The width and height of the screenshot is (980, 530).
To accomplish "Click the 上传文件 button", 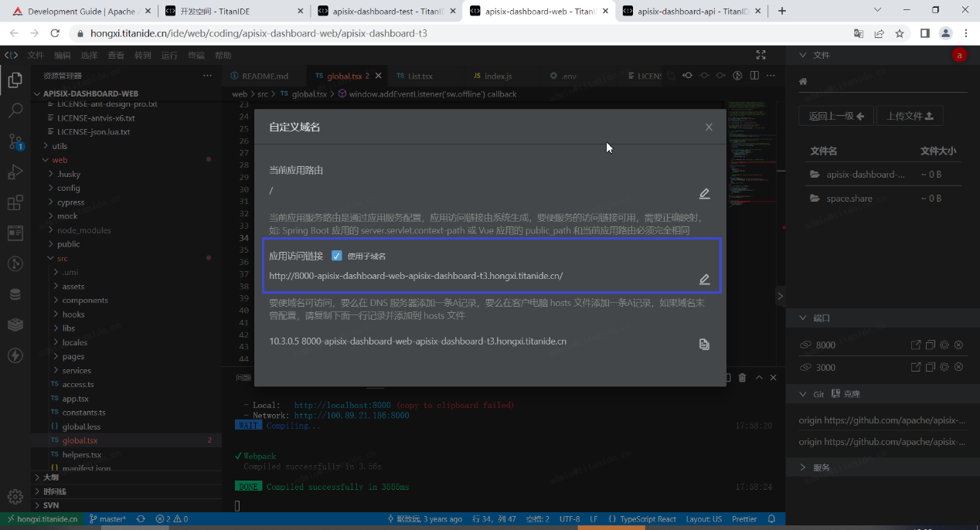I will point(910,114).
